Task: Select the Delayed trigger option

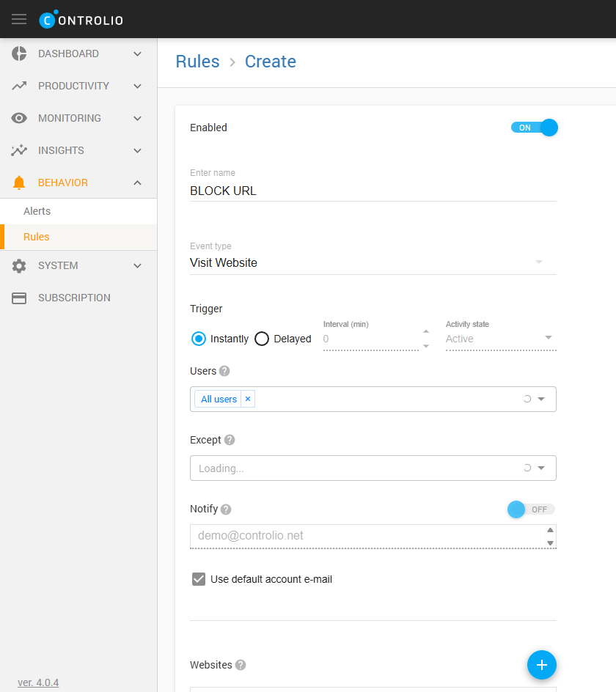Action: coord(262,339)
